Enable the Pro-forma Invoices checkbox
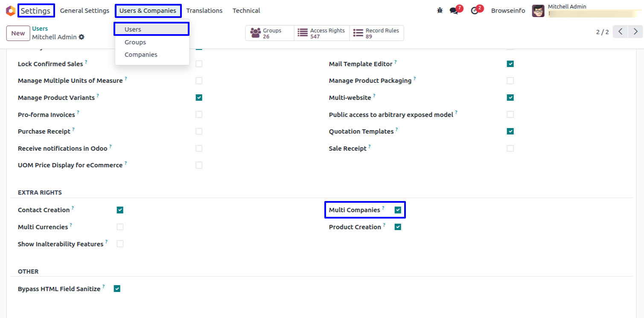 (199, 114)
